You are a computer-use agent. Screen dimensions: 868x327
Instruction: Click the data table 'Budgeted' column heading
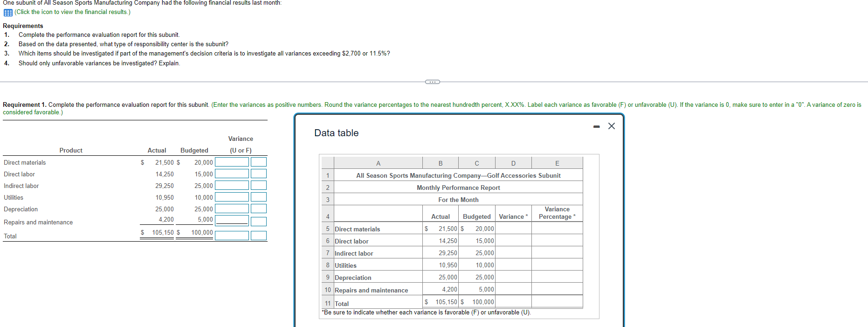pyautogui.click(x=476, y=216)
